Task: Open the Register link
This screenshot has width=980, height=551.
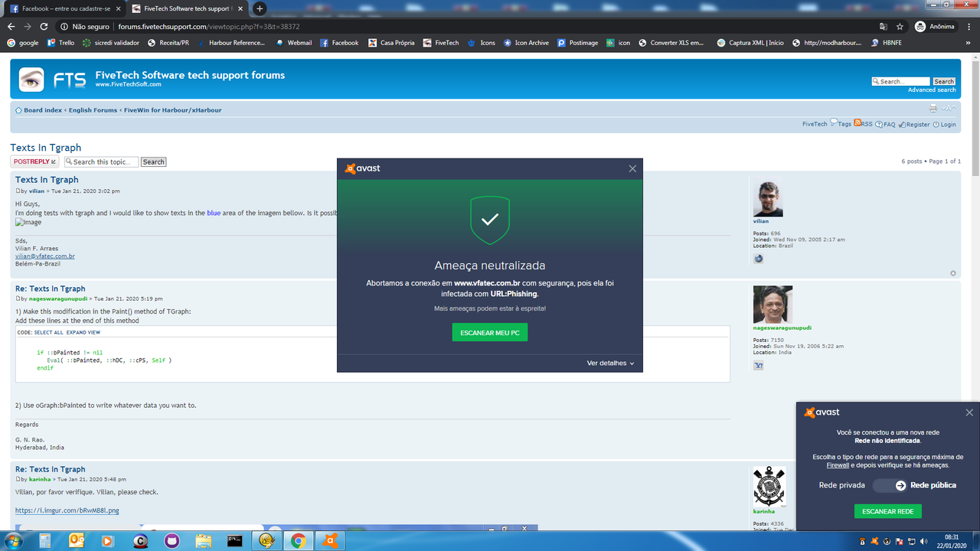Action: [x=914, y=124]
